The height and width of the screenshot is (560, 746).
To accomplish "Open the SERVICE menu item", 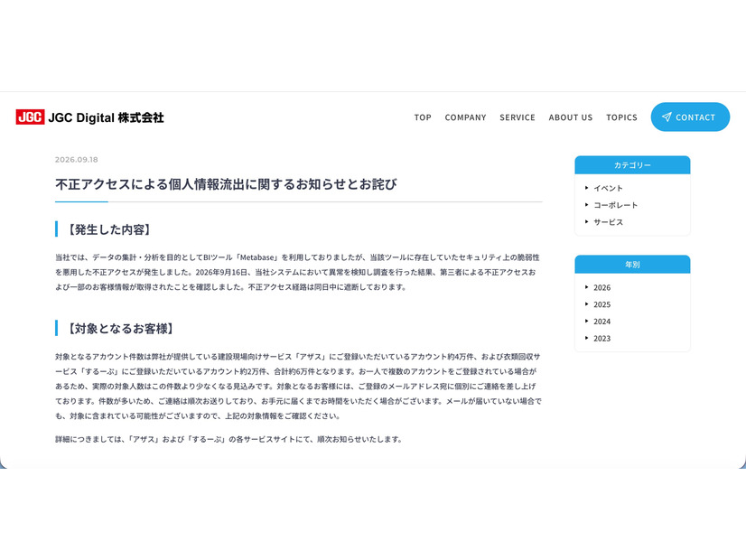I will (x=518, y=117).
